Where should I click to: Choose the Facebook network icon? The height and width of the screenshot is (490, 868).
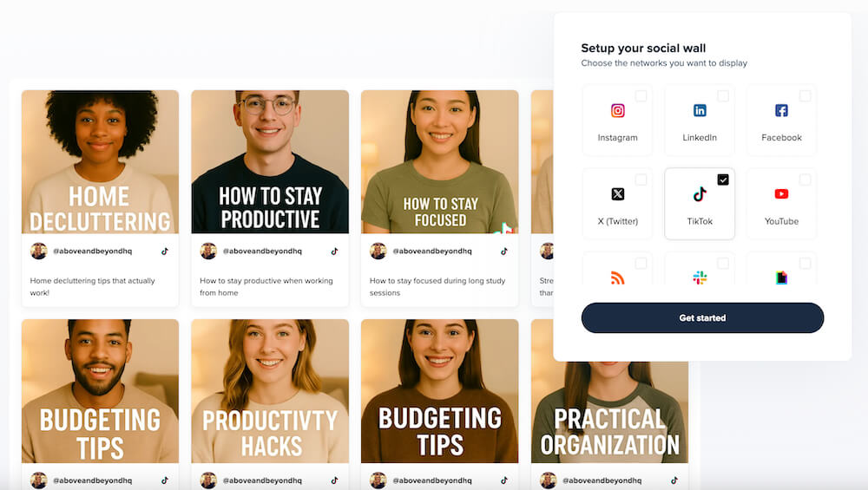[782, 111]
